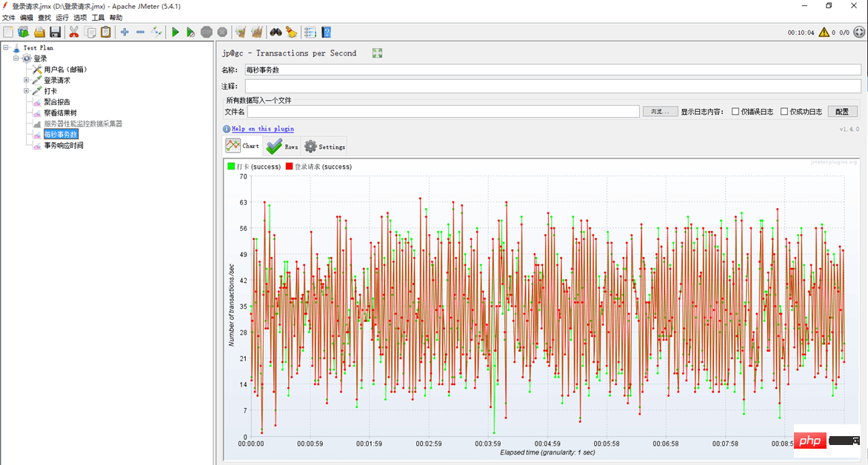Click the Save test plan floppy icon
The height and width of the screenshot is (465, 868).
(56, 32)
